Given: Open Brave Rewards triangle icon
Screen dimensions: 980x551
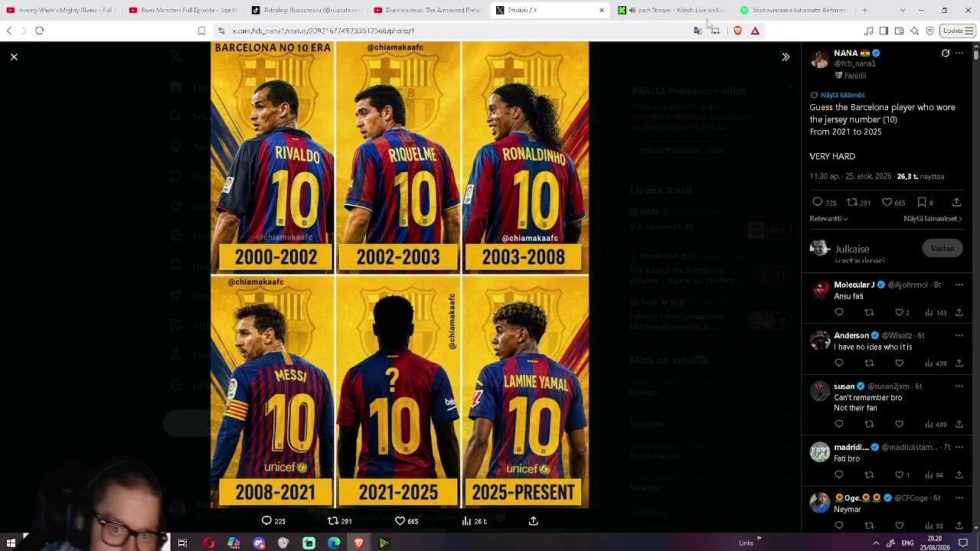Looking at the screenshot, I should tap(755, 31).
